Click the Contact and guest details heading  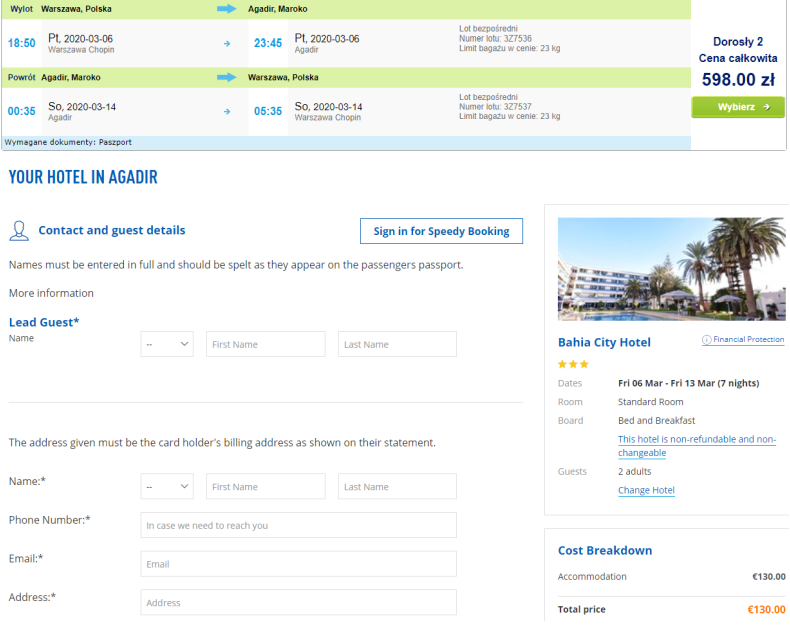pyautogui.click(x=112, y=230)
